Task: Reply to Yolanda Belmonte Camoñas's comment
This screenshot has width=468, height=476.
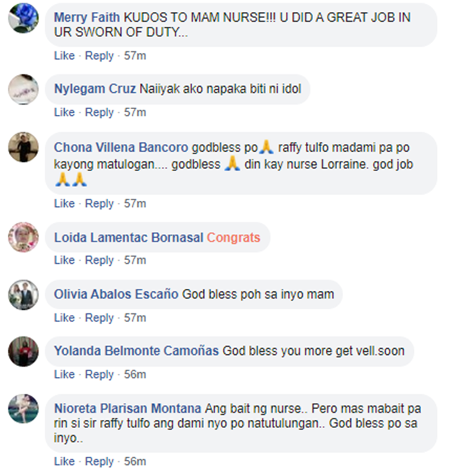Action: (99, 374)
